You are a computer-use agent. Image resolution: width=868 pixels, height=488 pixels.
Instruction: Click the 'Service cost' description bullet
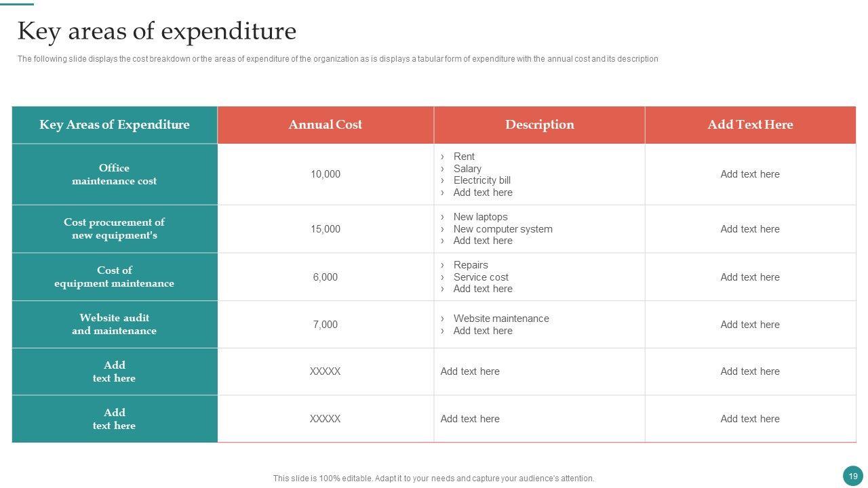481,277
